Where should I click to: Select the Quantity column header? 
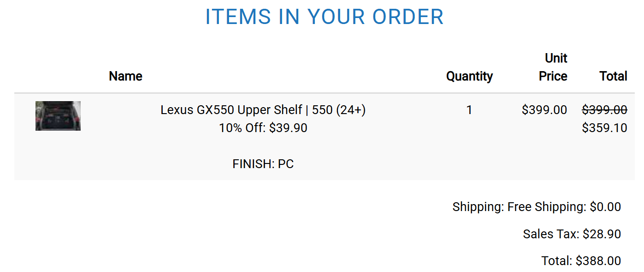469,76
